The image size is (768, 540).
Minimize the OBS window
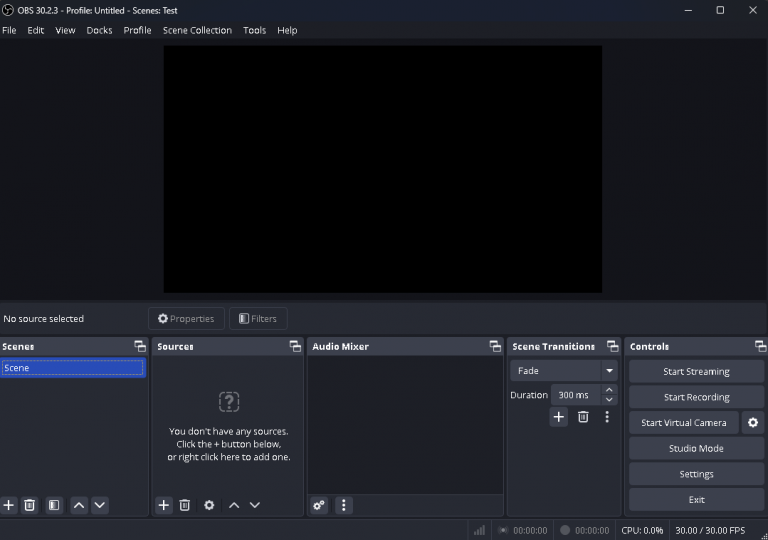pos(688,10)
